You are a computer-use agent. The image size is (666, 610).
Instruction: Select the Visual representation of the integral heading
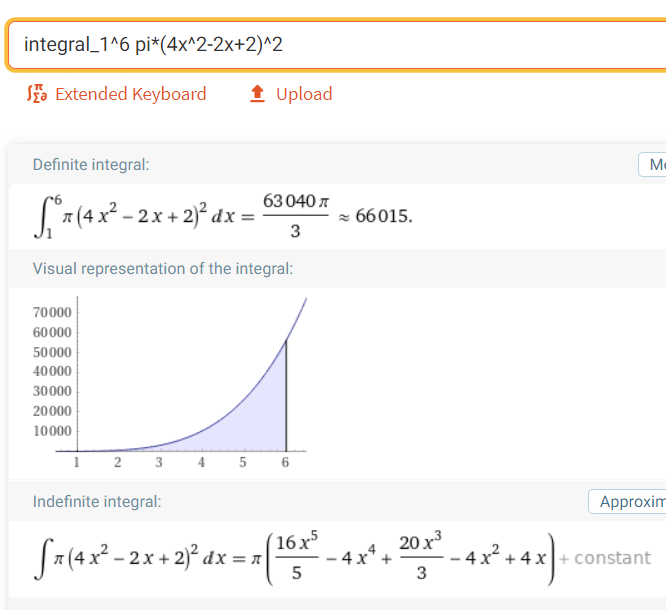click(163, 269)
